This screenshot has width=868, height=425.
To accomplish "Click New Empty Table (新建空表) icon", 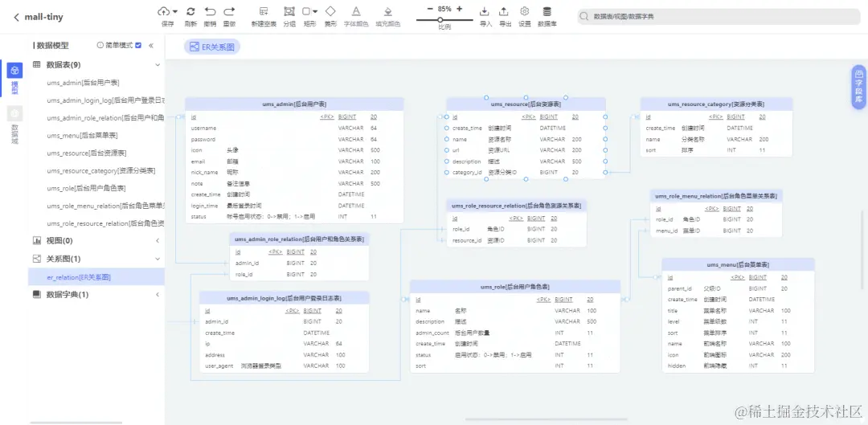I will 264,11.
